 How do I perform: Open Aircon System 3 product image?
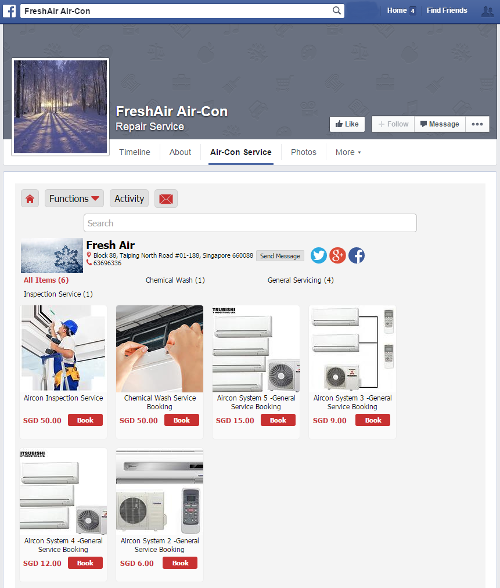pos(352,348)
